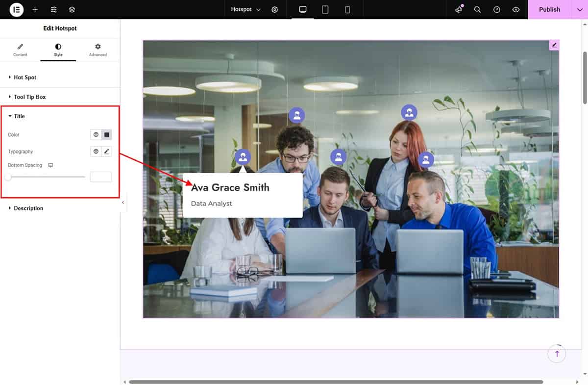Click the Publish button
Screen dimensions: 588x385
coord(549,9)
